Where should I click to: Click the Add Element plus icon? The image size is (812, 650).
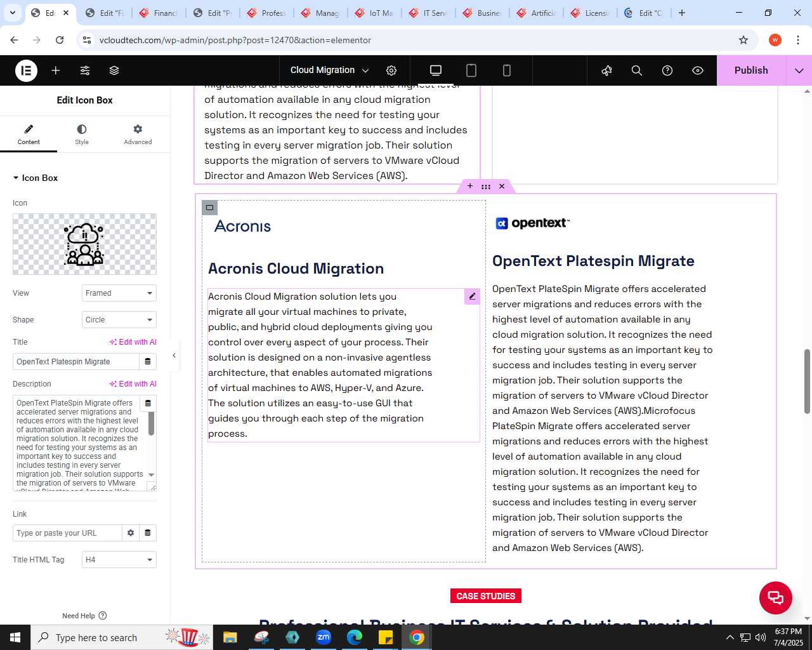(x=56, y=70)
